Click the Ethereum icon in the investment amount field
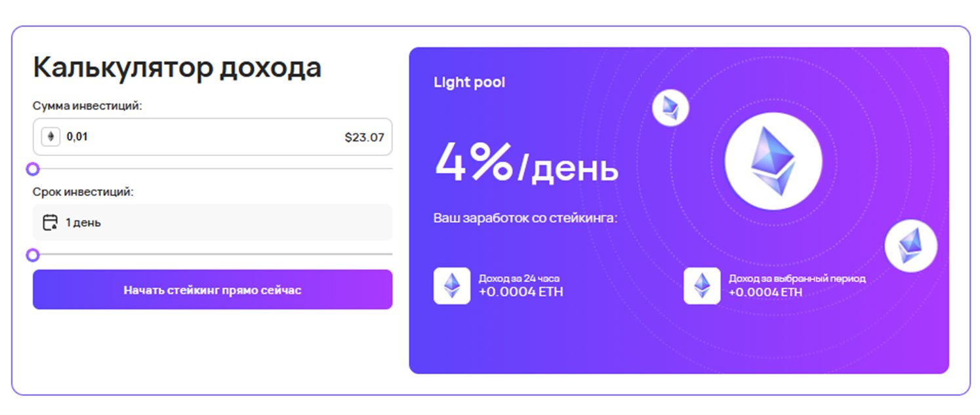 click(51, 137)
